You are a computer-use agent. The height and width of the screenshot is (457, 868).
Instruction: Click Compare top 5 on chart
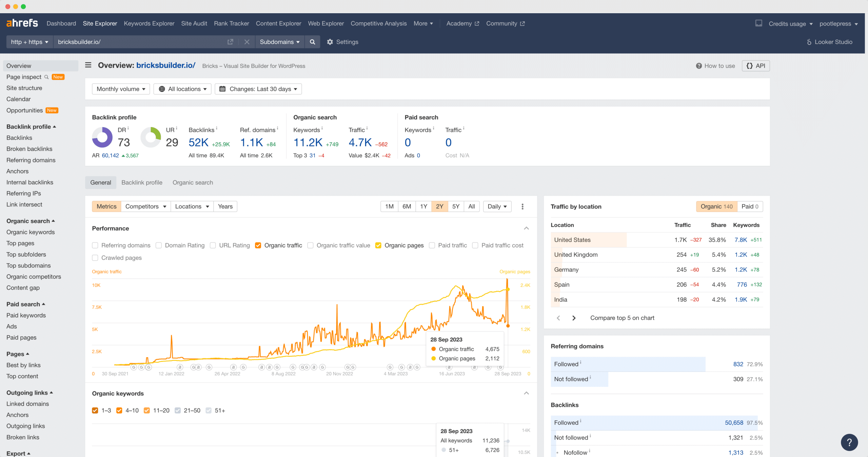pyautogui.click(x=622, y=318)
